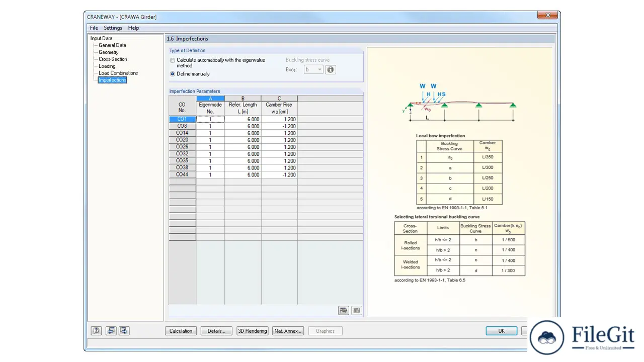Select Calculate automatically with eigenvalue method
644x362 pixels.
point(173,60)
